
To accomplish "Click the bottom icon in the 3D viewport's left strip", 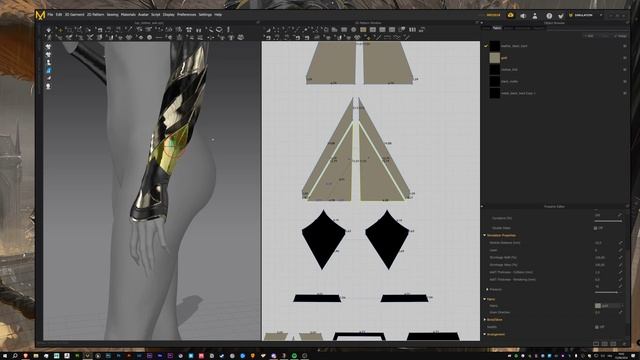I will tap(48, 87).
